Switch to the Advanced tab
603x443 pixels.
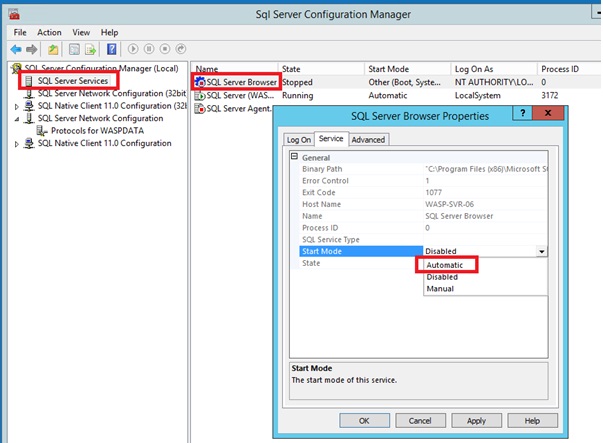(368, 140)
